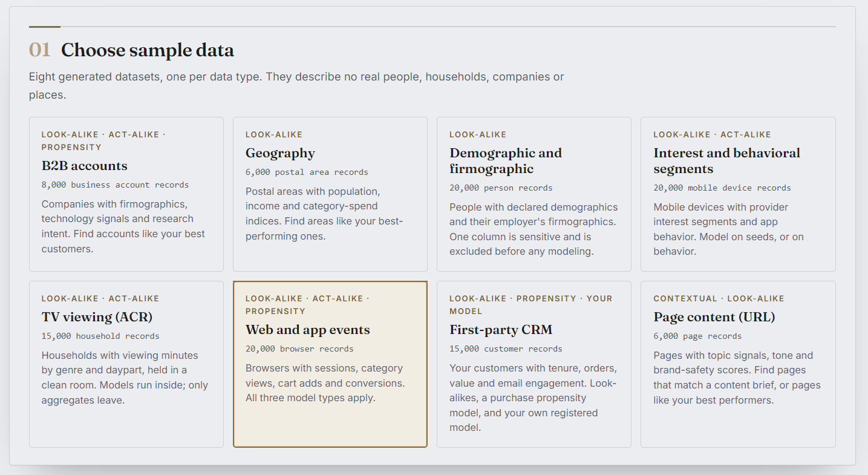Image resolution: width=868 pixels, height=475 pixels.
Task: Click "8,000 business account records" text
Action: 115,185
